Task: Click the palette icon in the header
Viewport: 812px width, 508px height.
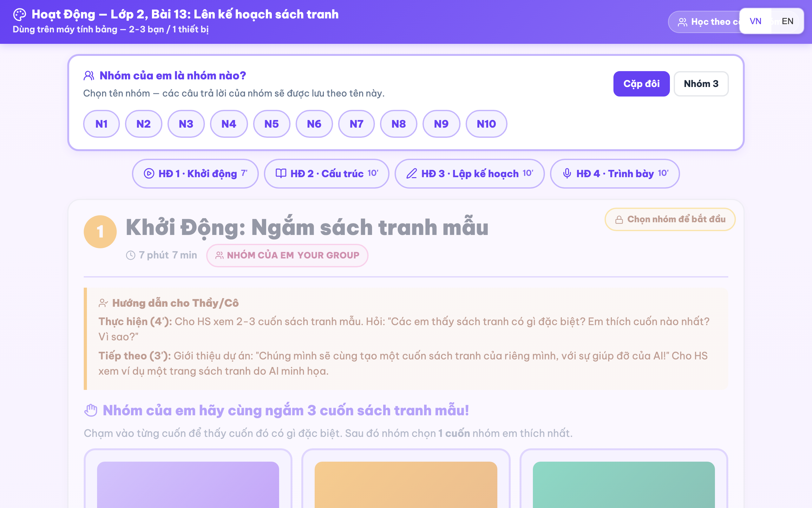Action: point(19,15)
